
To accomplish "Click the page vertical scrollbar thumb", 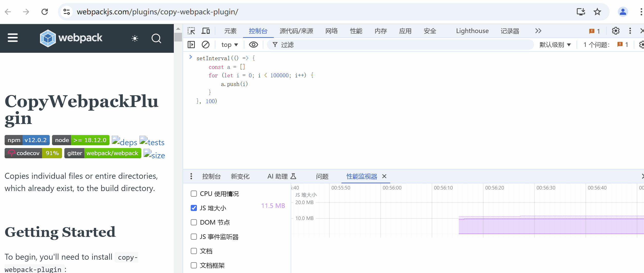I will click(x=178, y=37).
